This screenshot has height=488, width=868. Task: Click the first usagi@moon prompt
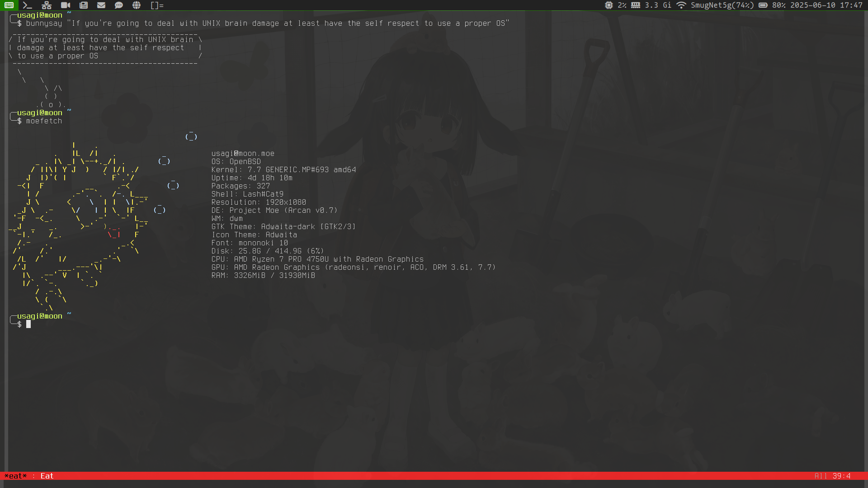(x=40, y=15)
